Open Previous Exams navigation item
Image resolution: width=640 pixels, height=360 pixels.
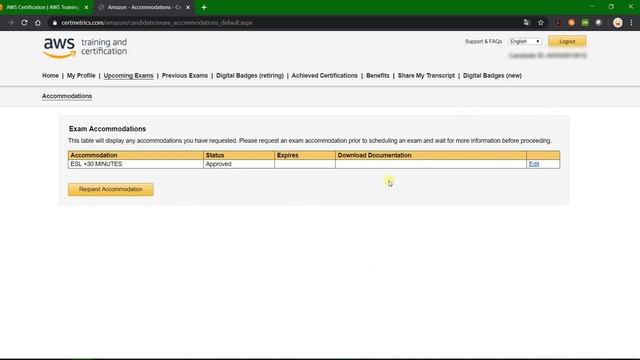[184, 76]
